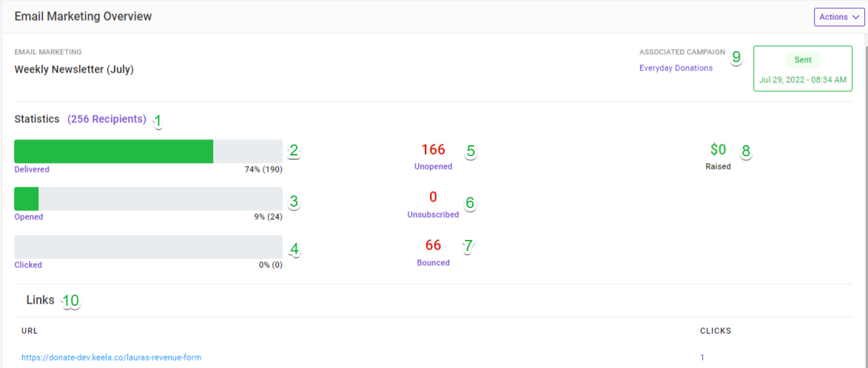This screenshot has width=868, height=368.
Task: Open the Bounced recipients list
Action: coord(433,263)
